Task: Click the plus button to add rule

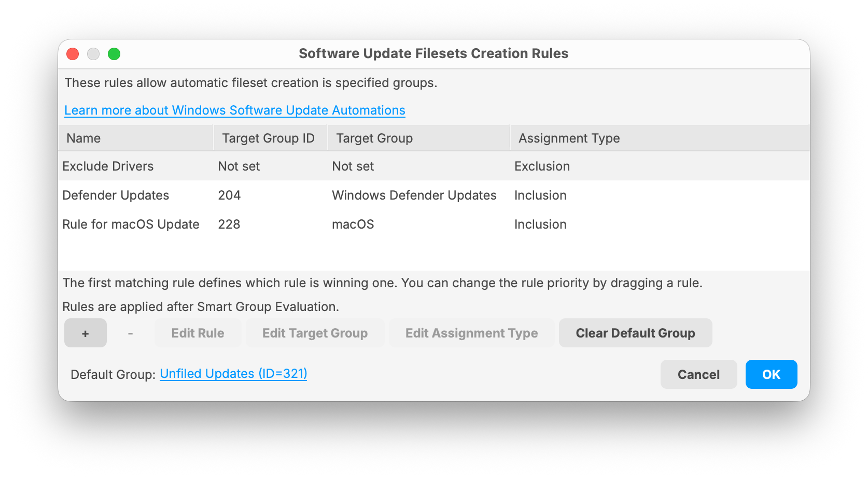Action: coord(86,333)
